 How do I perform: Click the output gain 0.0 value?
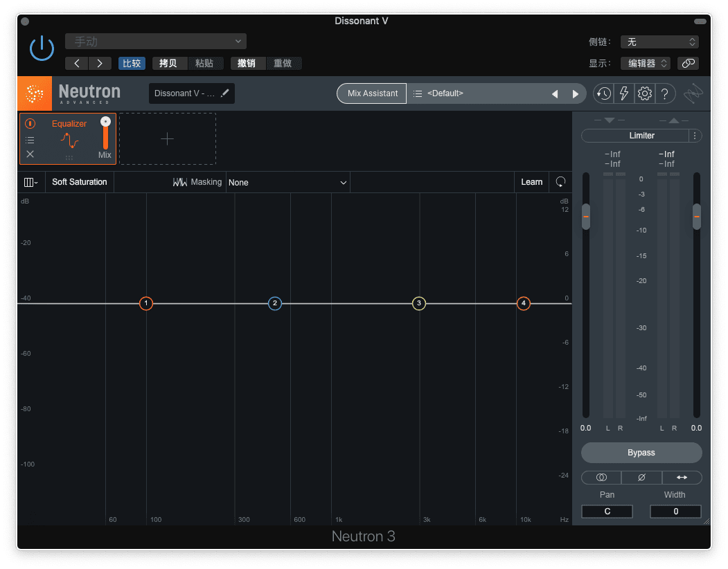pyautogui.click(x=696, y=428)
